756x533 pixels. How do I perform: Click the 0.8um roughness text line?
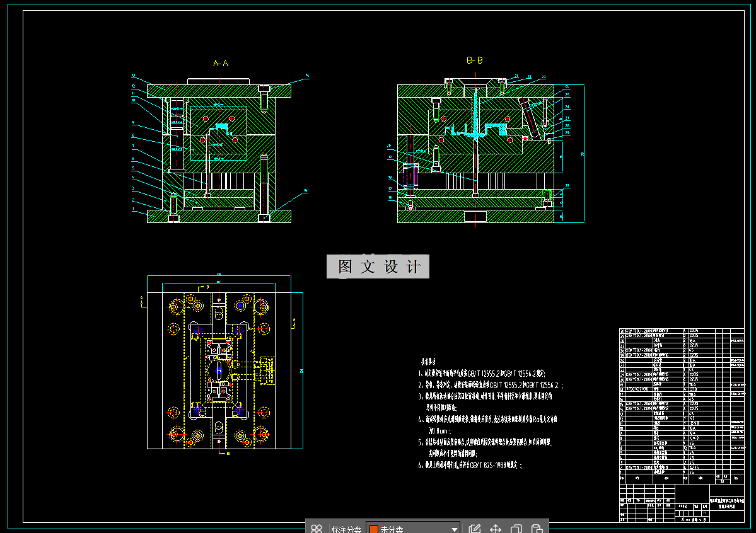440,431
